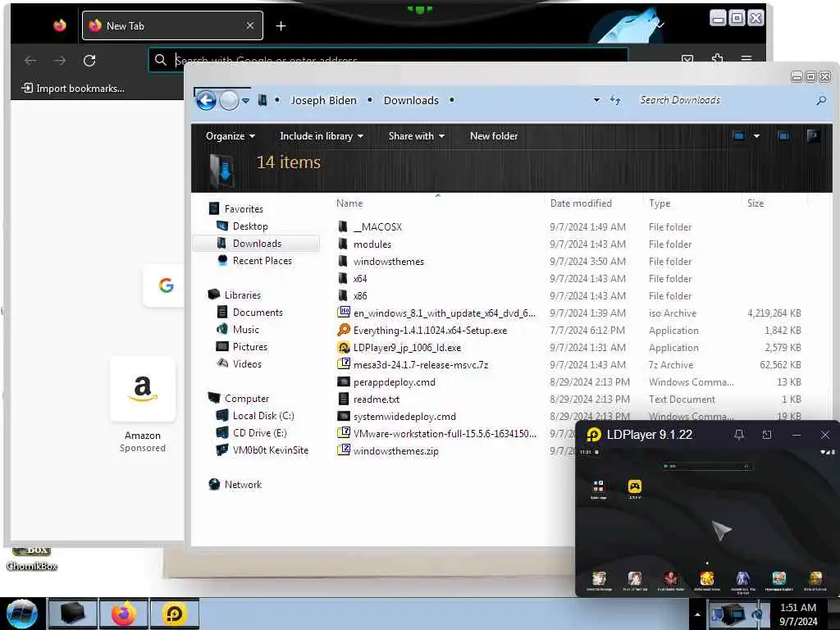
Task: Toggle the preview pane icon
Action: [x=783, y=136]
